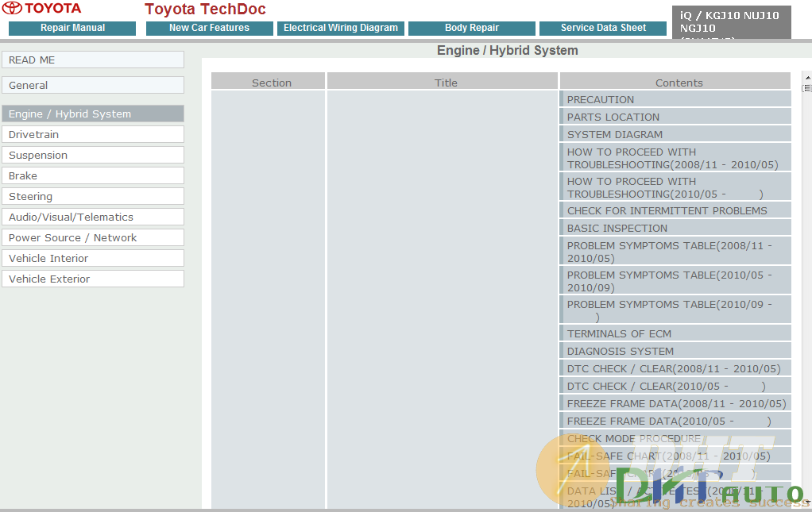Open the General category
The height and width of the screenshot is (512, 812).
click(93, 85)
